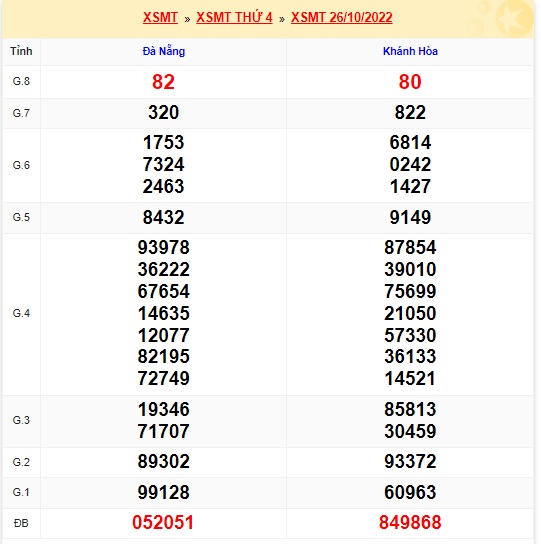Select Khánh Hòa G.8 result 80
The height and width of the screenshot is (544, 541).
pyautogui.click(x=410, y=82)
